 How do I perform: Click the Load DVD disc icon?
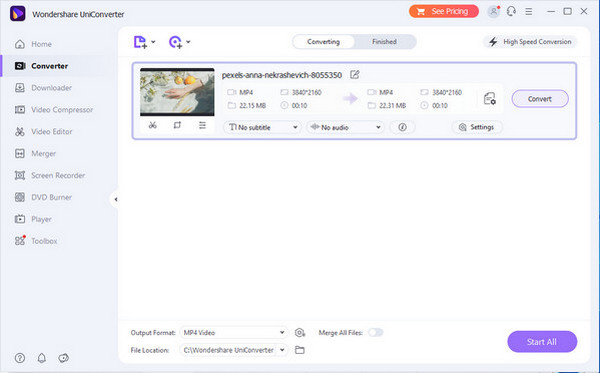pos(175,42)
